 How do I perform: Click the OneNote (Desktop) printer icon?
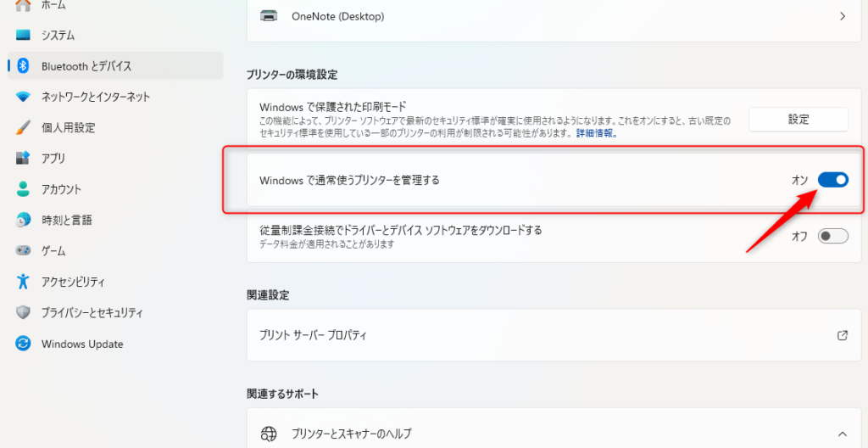point(269,16)
